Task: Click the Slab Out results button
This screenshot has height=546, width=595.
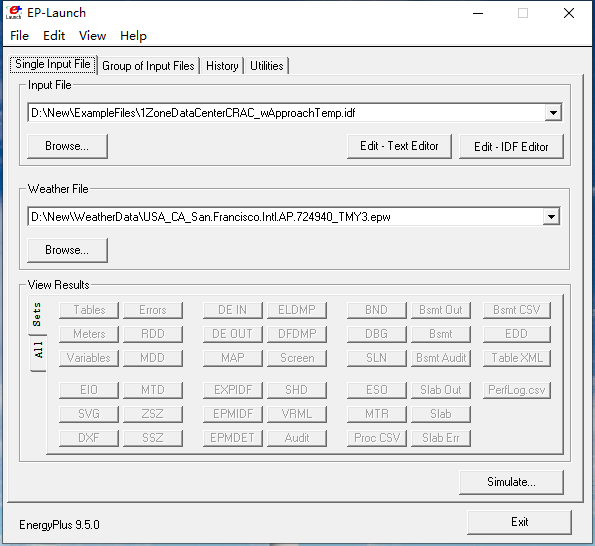Action: pyautogui.click(x=441, y=390)
